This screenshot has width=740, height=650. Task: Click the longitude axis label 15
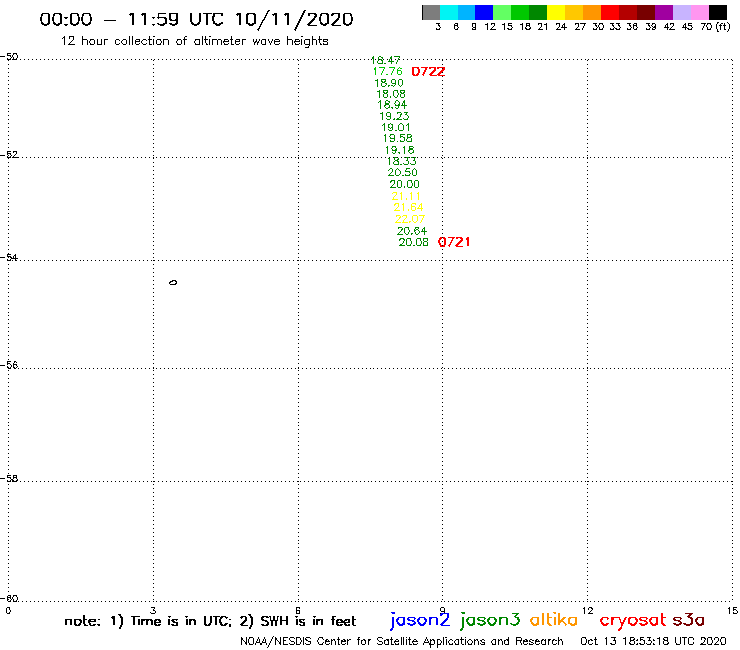pos(732,610)
